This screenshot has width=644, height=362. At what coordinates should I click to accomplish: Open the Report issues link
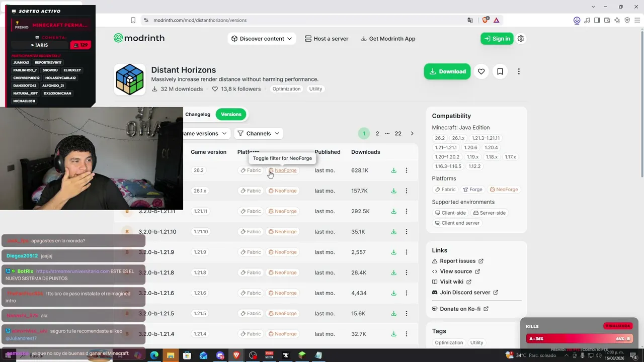(458, 261)
